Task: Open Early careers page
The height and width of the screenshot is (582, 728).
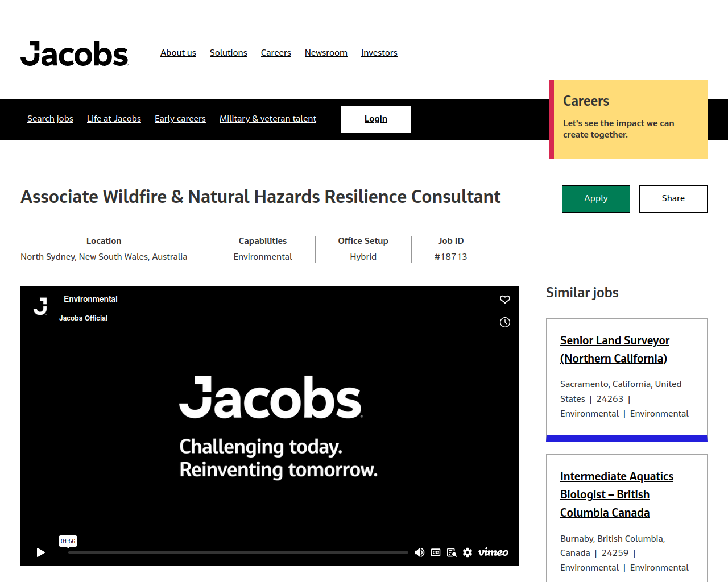Action: (180, 119)
